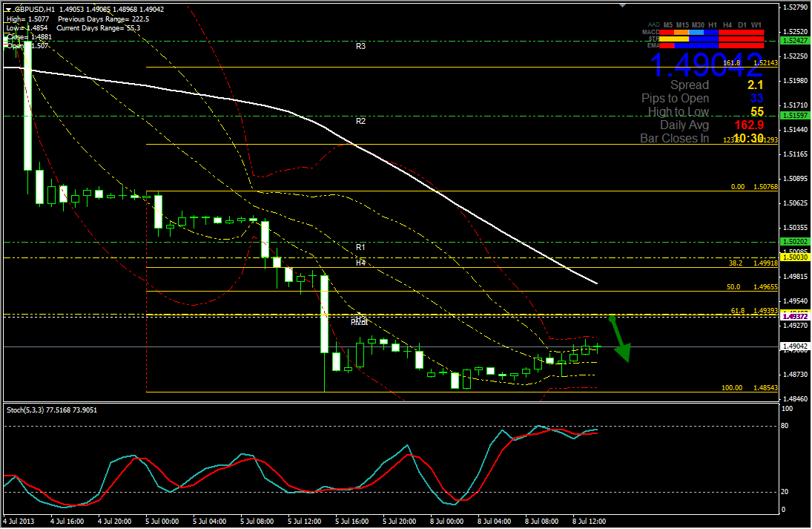The image size is (812, 529).
Task: Click the red 162.9 daily average value
Action: point(749,125)
